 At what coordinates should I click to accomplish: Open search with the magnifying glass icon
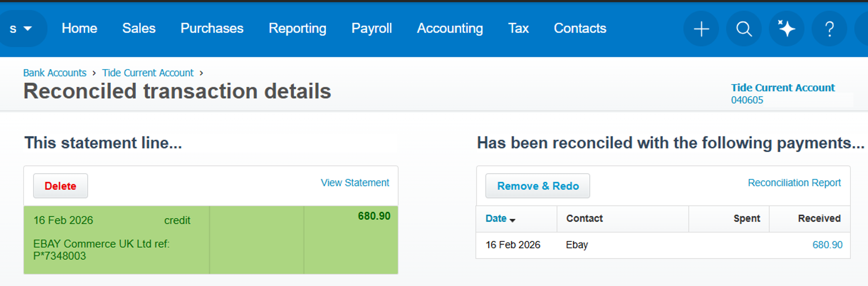point(744,29)
